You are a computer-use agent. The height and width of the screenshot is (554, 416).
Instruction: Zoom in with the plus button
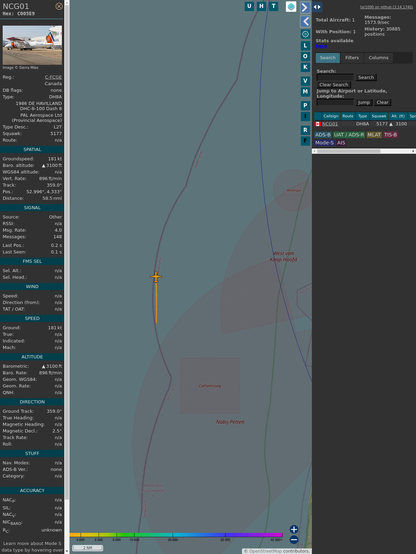click(294, 529)
